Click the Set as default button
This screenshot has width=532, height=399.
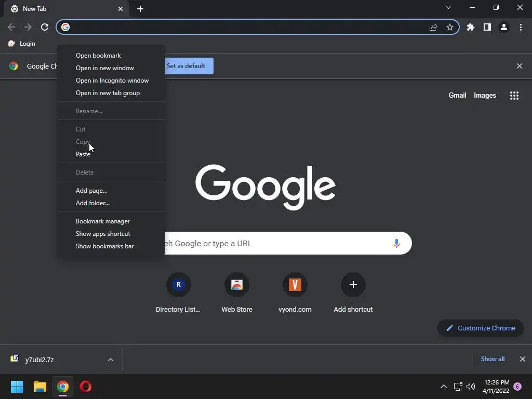(189, 66)
